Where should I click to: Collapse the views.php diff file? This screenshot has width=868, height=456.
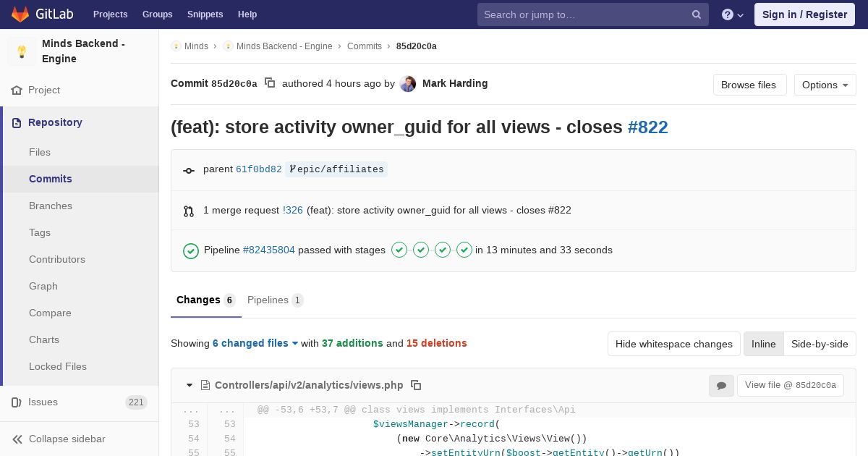click(x=190, y=385)
